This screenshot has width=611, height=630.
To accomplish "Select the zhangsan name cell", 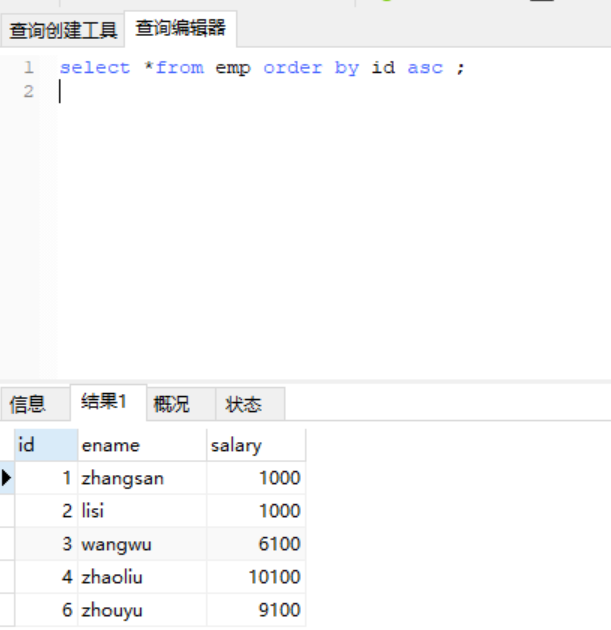I will 142,478.
